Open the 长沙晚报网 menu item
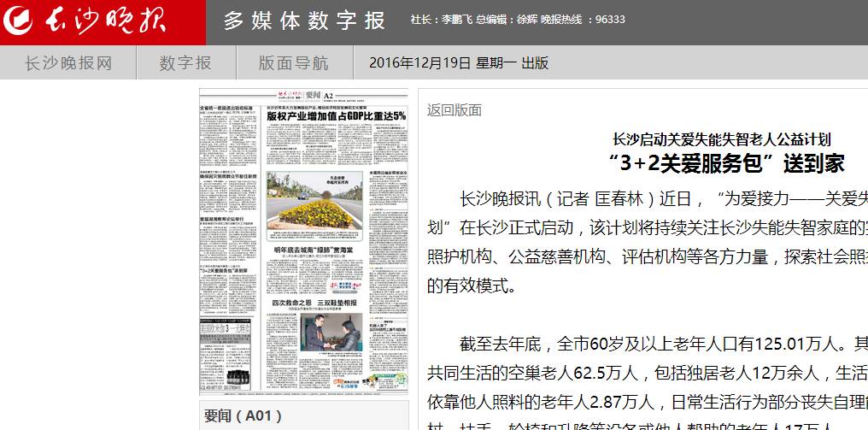This screenshot has height=430, width=868. pos(68,62)
